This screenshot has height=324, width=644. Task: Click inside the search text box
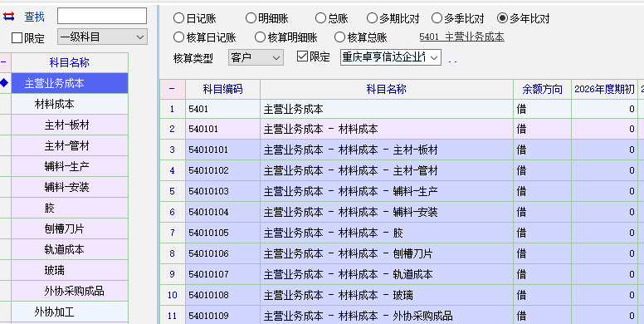102,16
